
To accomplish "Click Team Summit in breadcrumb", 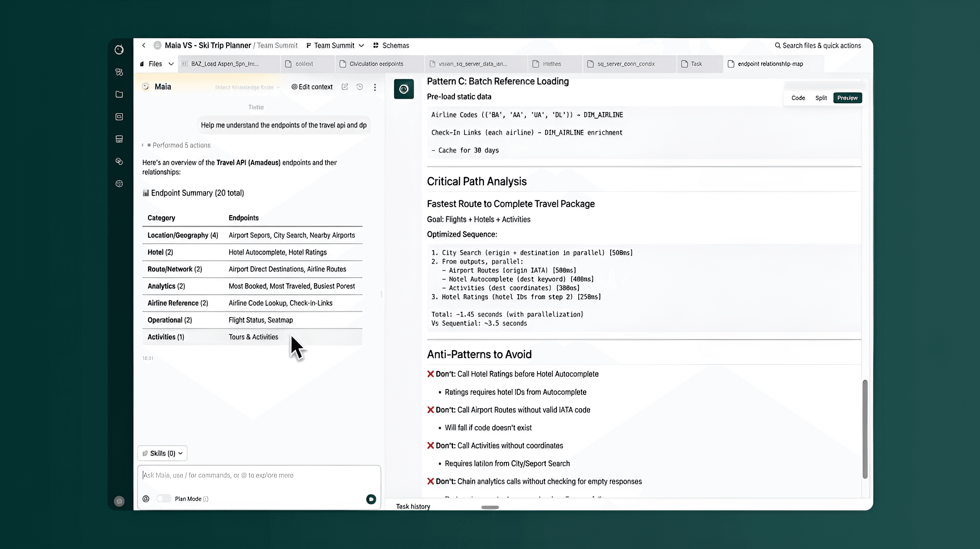I will [x=277, y=45].
